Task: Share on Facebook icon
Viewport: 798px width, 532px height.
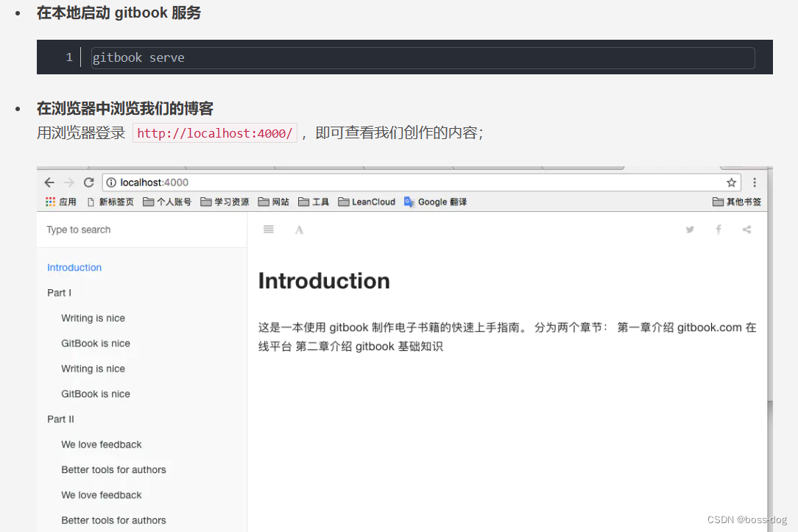Action: [x=718, y=230]
